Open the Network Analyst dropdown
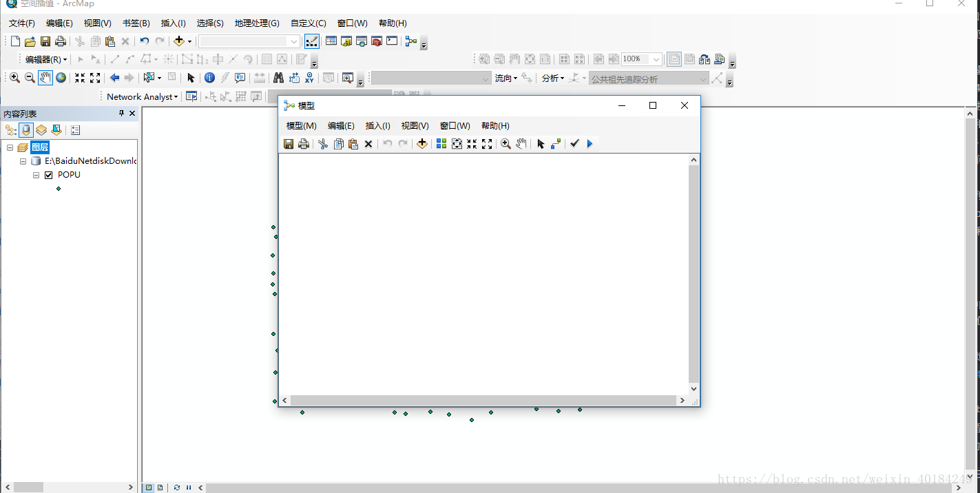The height and width of the screenshot is (493, 980). (142, 96)
